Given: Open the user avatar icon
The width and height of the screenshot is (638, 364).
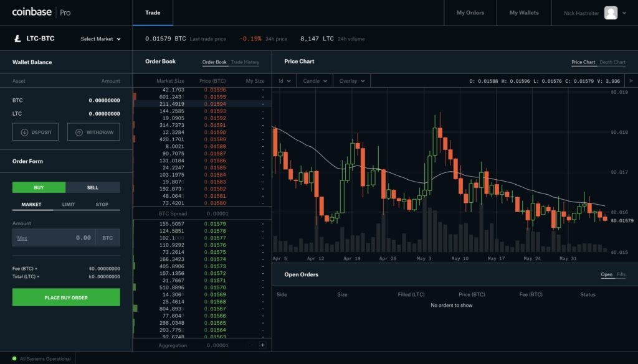Looking at the screenshot, I should click(611, 13).
